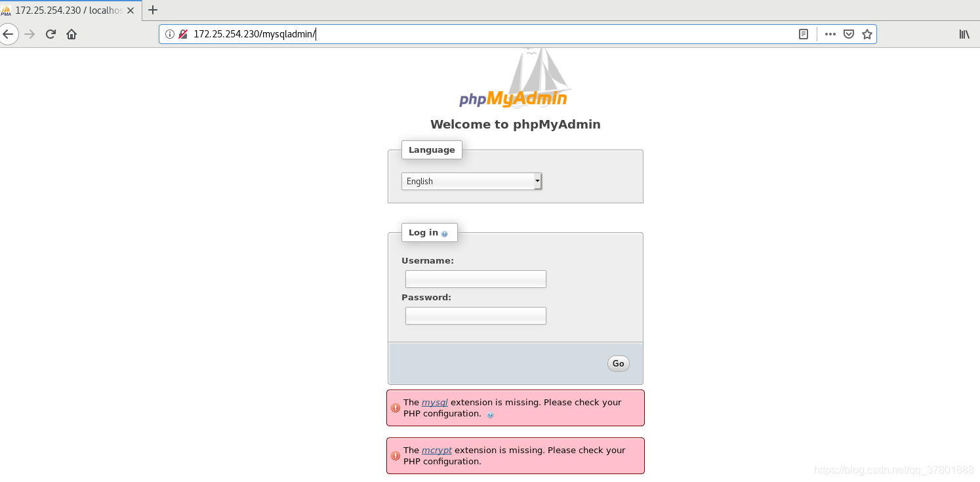The height and width of the screenshot is (482, 980).
Task: Focus the Password input field
Action: 476,315
